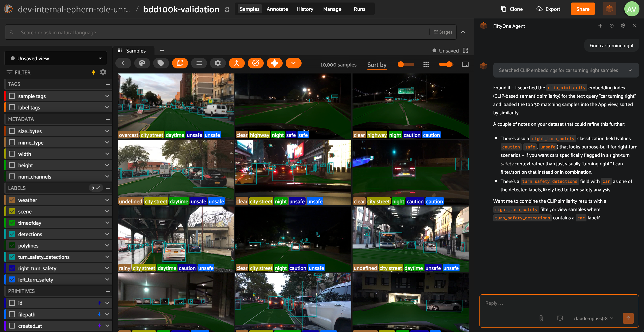Select the Samples top tab
The image size is (644, 332).
pos(250,9)
